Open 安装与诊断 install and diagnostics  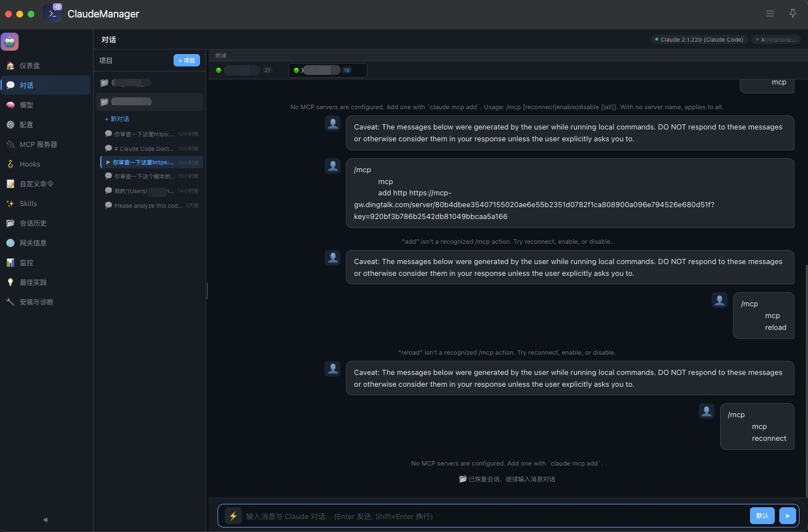coord(45,302)
